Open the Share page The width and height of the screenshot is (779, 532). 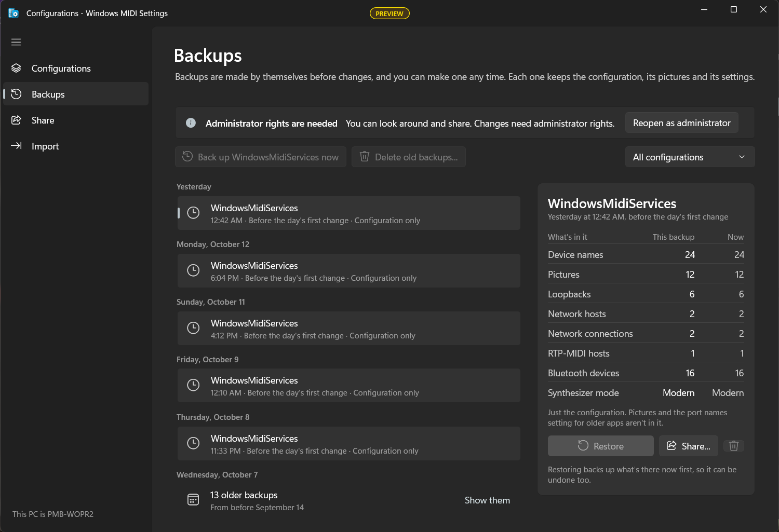[76, 120]
